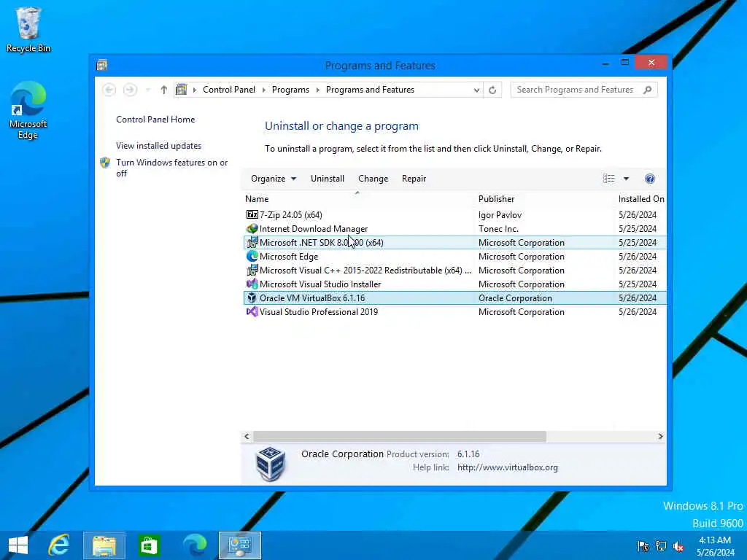Image resolution: width=747 pixels, height=560 pixels.
Task: Click the 7-Zip program icon
Action: click(252, 215)
